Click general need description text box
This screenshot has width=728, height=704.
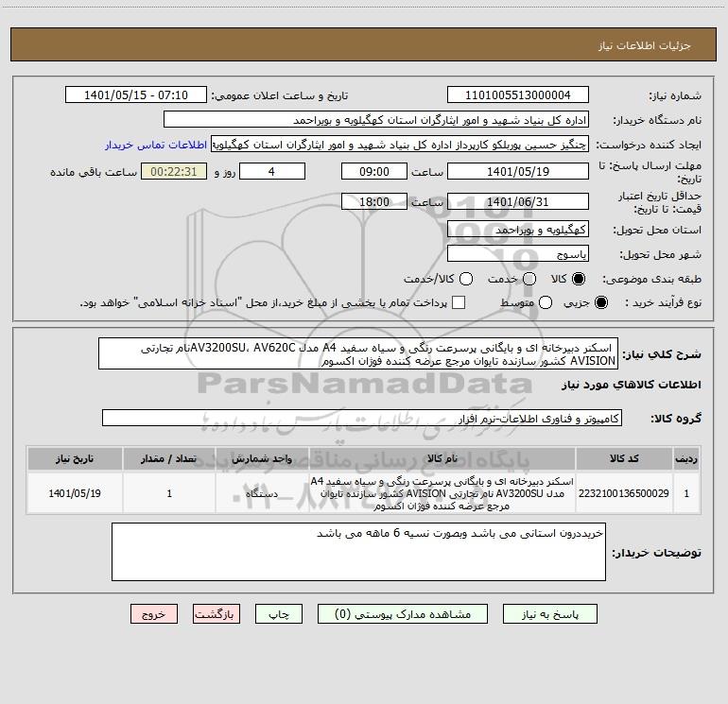pyautogui.click(x=358, y=353)
